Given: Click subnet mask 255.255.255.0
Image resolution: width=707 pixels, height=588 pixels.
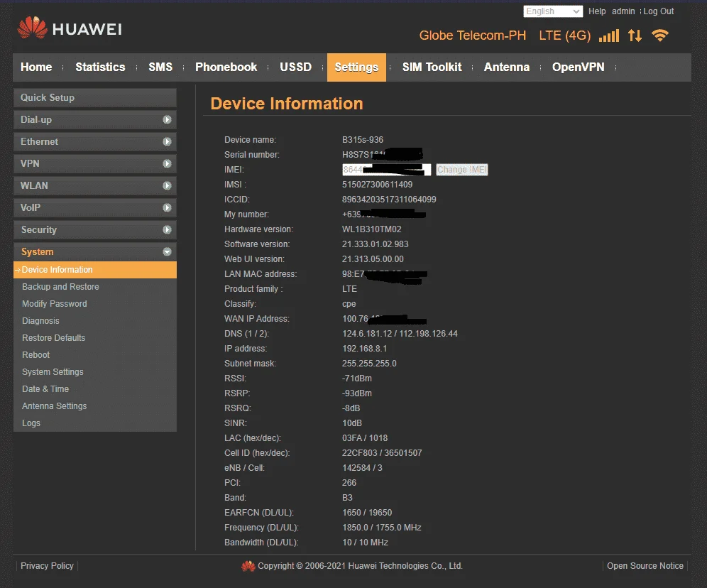Looking at the screenshot, I should [x=369, y=364].
